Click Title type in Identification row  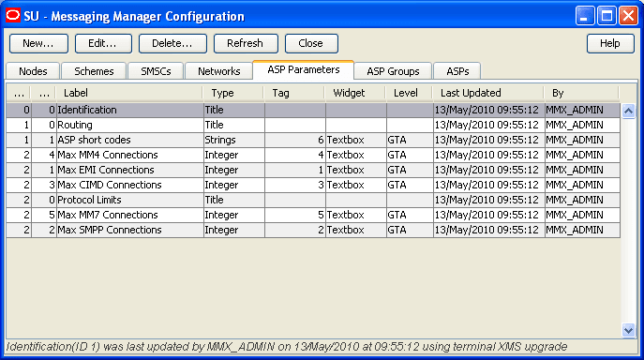[x=233, y=110]
